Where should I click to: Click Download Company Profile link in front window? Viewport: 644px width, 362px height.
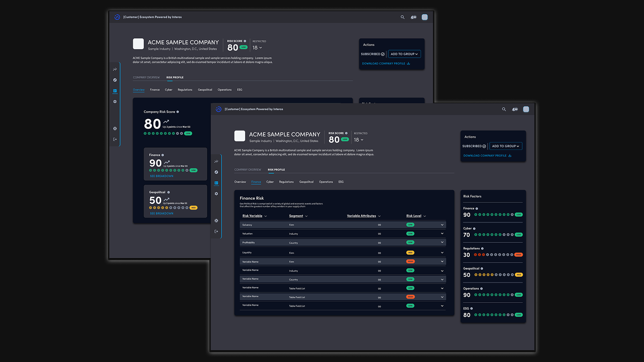(x=487, y=156)
